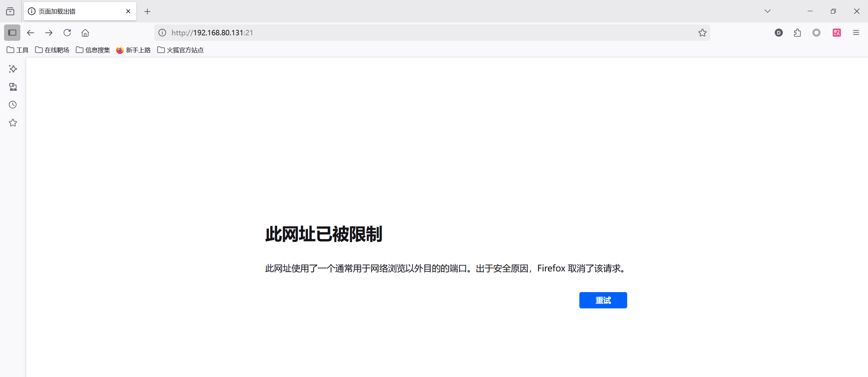
Task: Open the pink translate extension icon
Action: click(837, 33)
